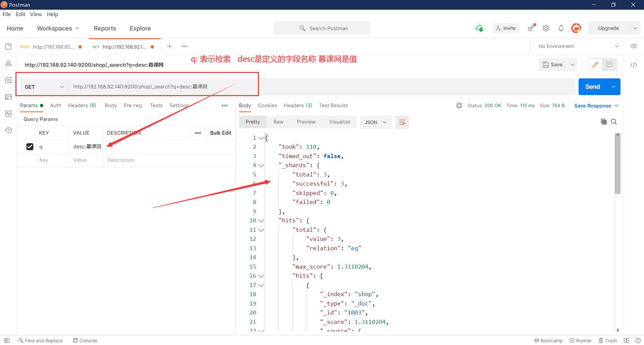The width and height of the screenshot is (644, 345).
Task: Open the Send button dropdown arrow
Action: [613, 87]
